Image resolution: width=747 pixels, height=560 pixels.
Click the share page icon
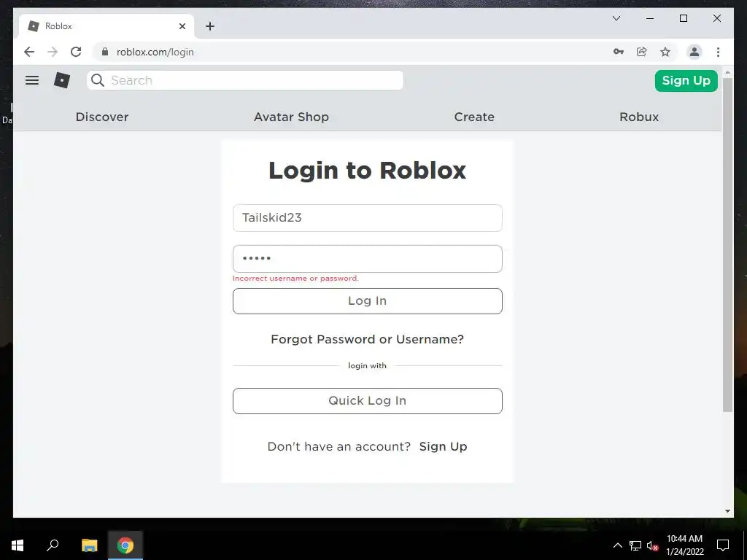(x=642, y=52)
